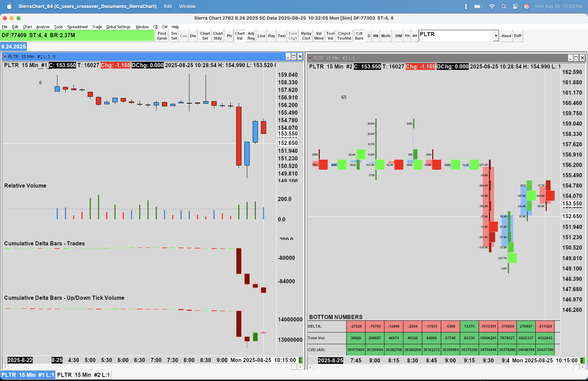Select the Text drawing tool
Screen dimensions: 588x381
281,36
